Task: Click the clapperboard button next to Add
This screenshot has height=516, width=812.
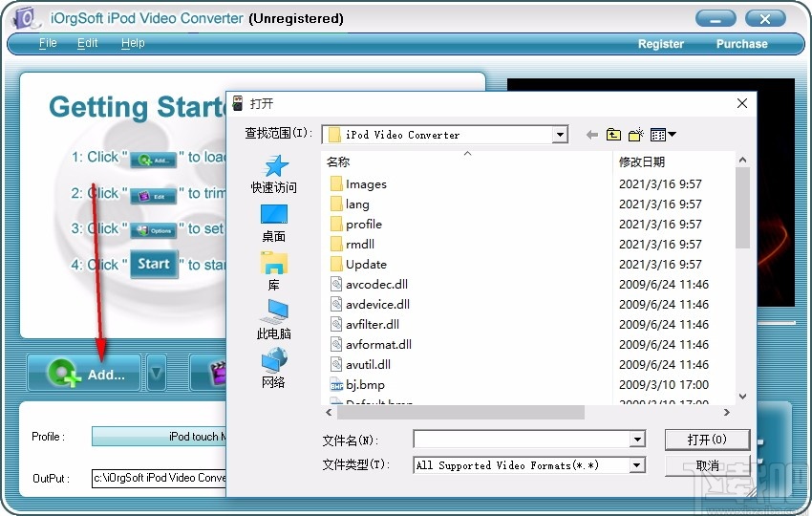Action: click(208, 373)
